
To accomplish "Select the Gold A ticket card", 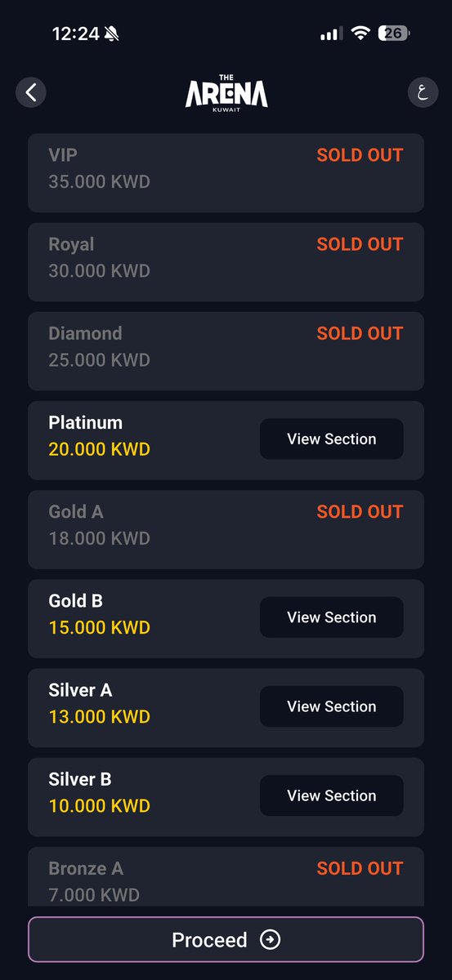I will click(x=226, y=529).
